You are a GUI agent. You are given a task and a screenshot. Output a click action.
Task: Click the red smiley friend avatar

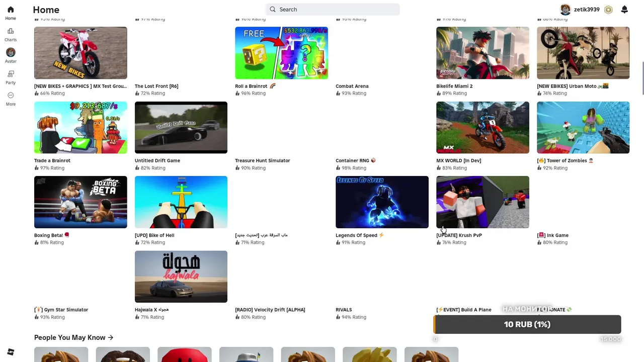[185, 354]
